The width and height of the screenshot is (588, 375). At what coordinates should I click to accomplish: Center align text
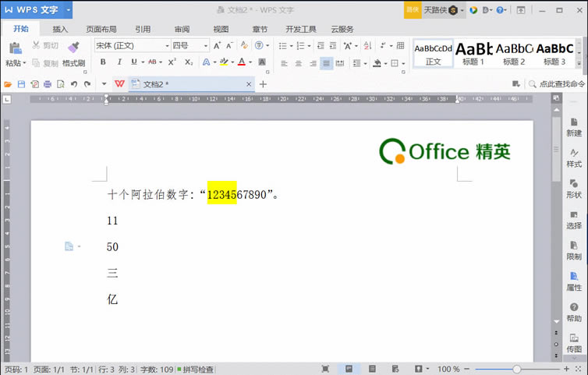(299, 63)
